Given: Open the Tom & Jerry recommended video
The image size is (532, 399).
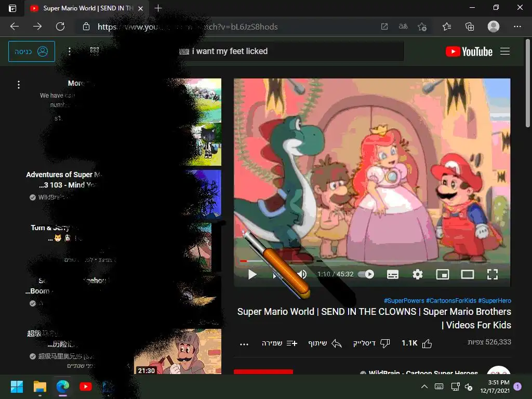Looking at the screenshot, I should coord(50,228).
